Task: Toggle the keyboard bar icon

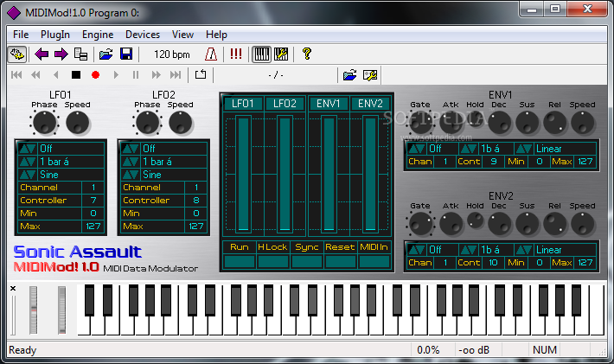Action: (x=261, y=54)
